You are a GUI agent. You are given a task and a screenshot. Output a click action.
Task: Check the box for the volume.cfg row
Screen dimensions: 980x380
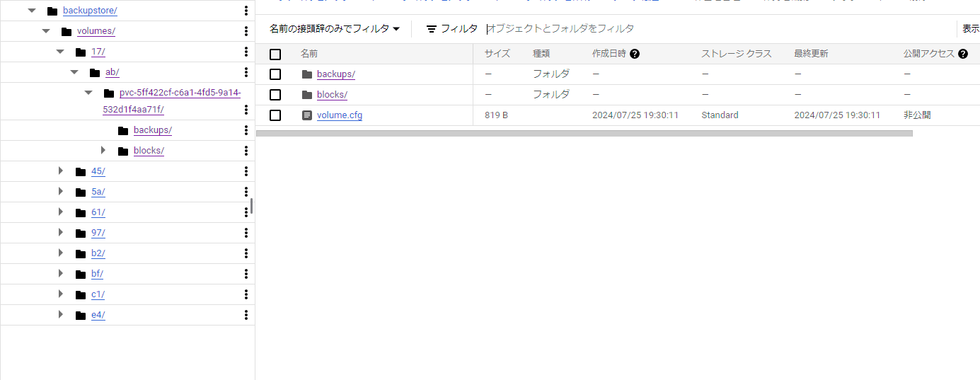(x=275, y=115)
